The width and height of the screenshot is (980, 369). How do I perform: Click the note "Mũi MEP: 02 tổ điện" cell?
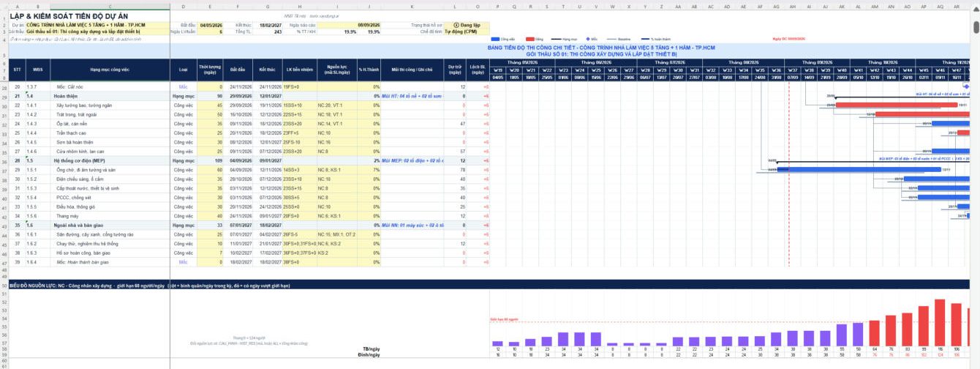tap(412, 160)
